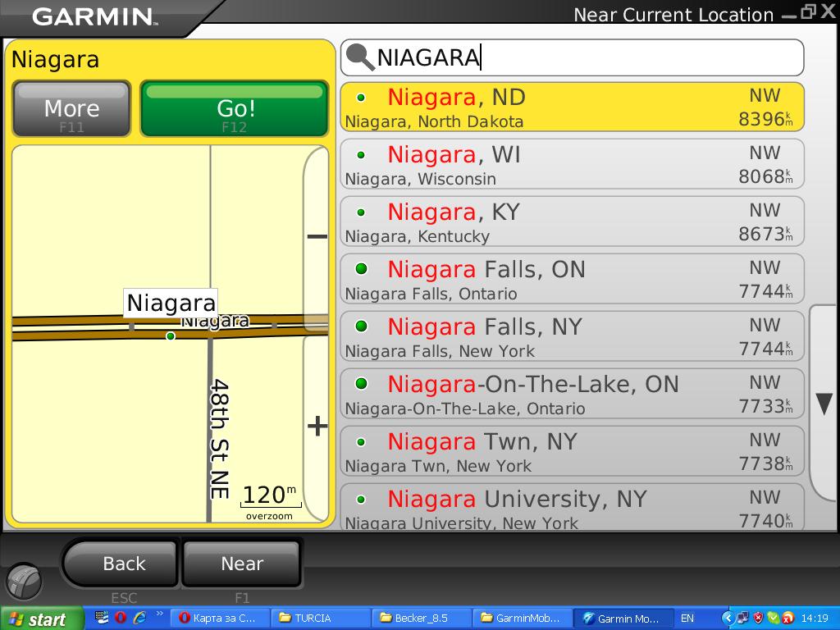Click the green Niagara point on map
The height and width of the screenshot is (630, 840).
(x=171, y=336)
